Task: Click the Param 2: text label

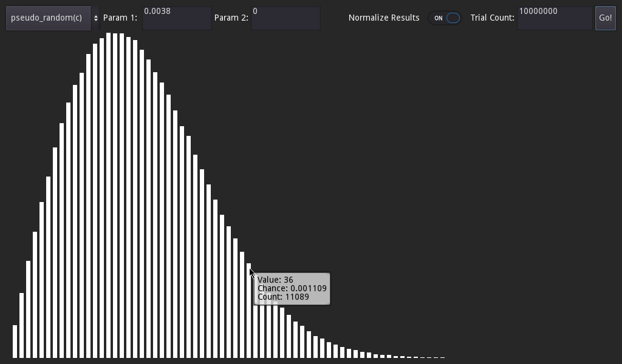Action: pos(231,18)
